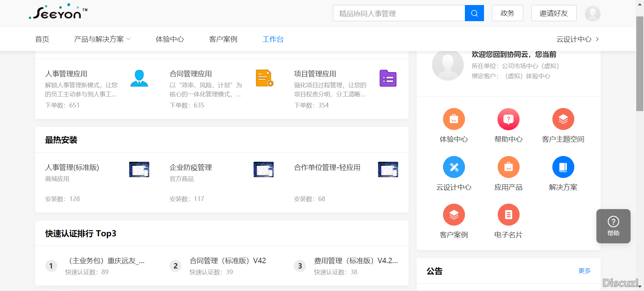Select 工作台 nav tab
This screenshot has width=644, height=291.
click(x=273, y=39)
